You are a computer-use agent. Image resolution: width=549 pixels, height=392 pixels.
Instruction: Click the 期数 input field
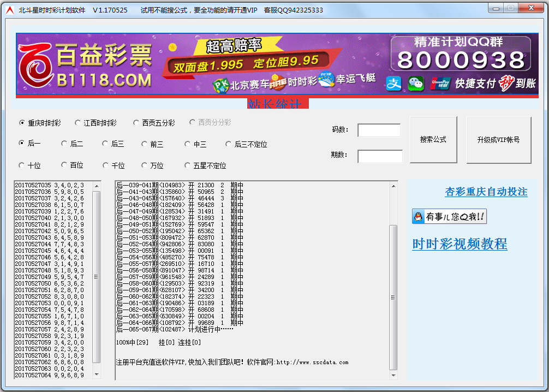pyautogui.click(x=380, y=156)
